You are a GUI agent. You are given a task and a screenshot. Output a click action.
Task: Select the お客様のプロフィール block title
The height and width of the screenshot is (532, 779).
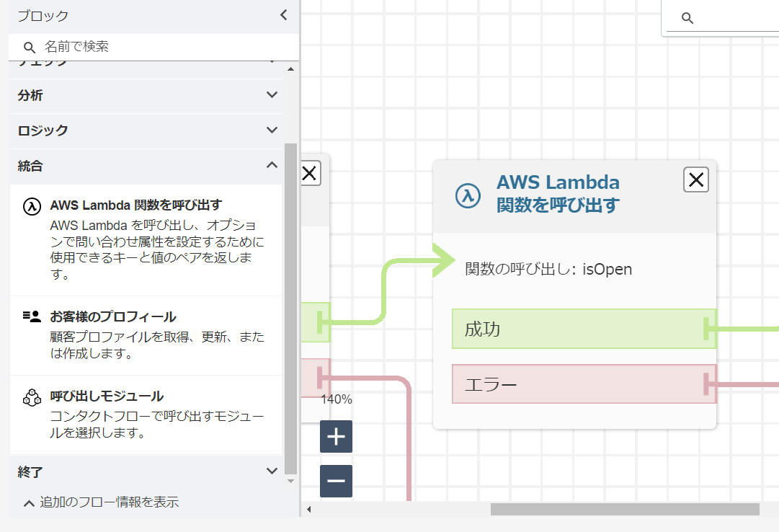tap(112, 316)
